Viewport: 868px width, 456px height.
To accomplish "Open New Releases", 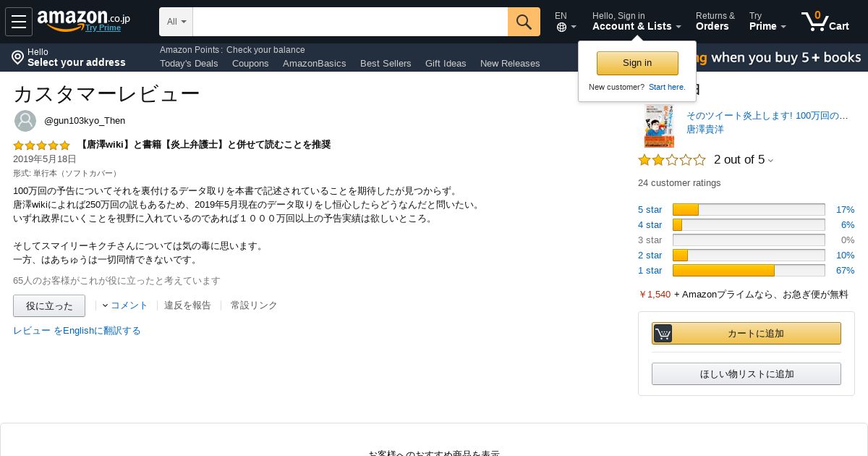I will pos(510,63).
